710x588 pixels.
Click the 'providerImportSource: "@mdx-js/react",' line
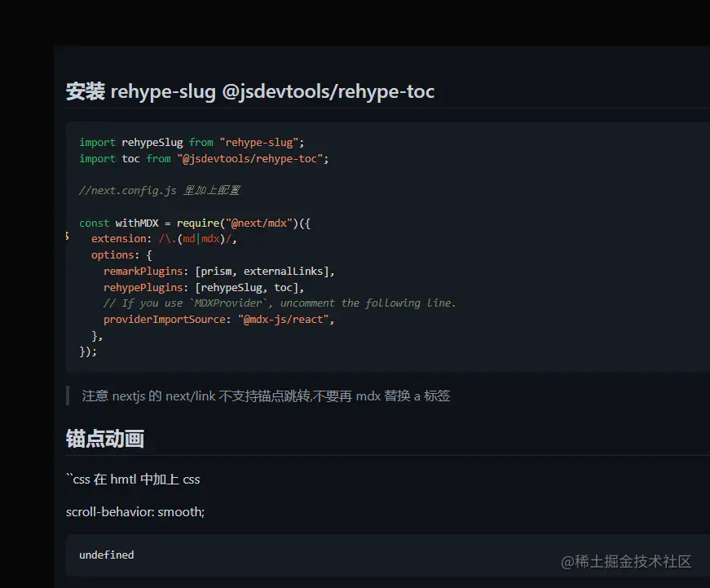point(218,320)
